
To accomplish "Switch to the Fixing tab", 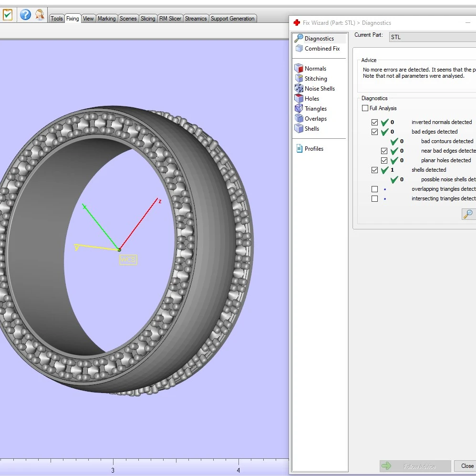I will 72,19.
